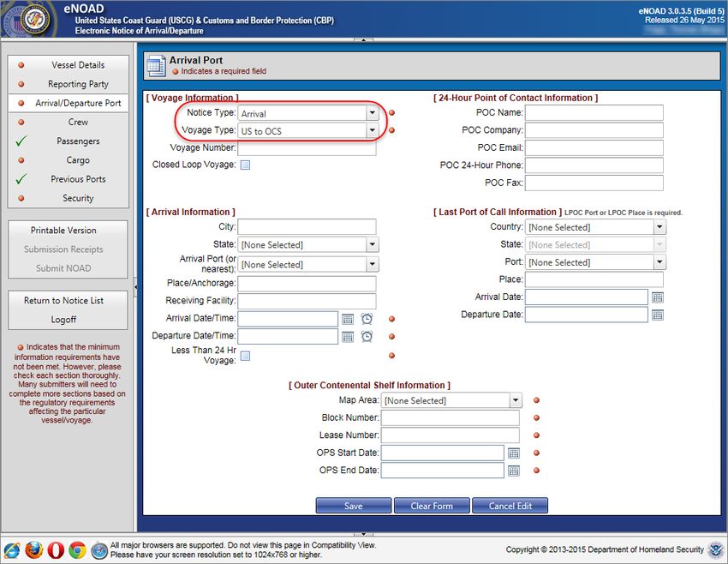Expand the Arrival Port (or nearest) dropdown
The image size is (728, 564).
tap(373, 264)
